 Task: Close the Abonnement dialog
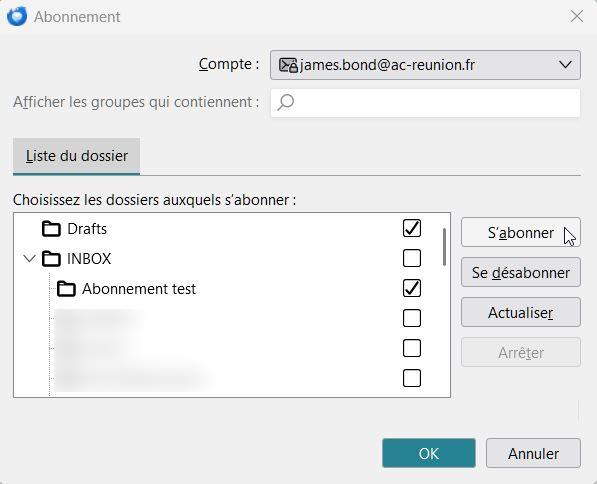tap(577, 16)
